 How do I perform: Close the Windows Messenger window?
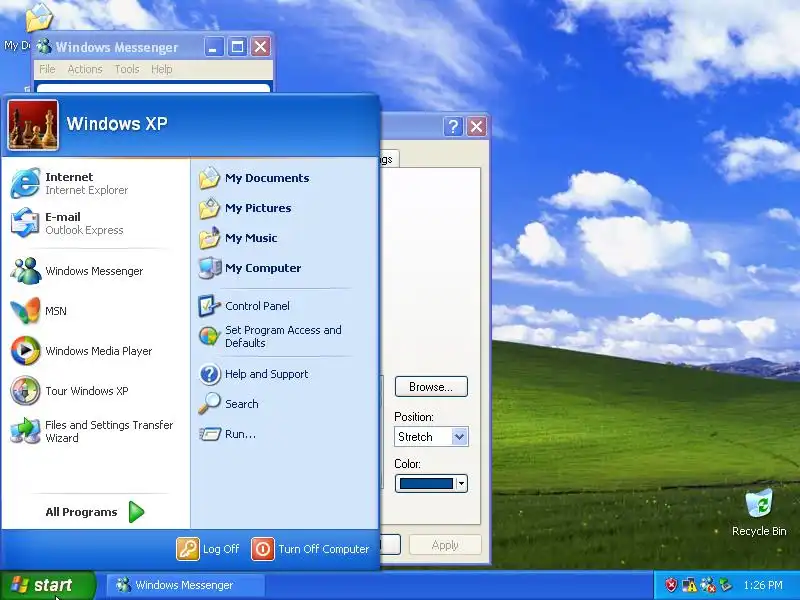261,47
